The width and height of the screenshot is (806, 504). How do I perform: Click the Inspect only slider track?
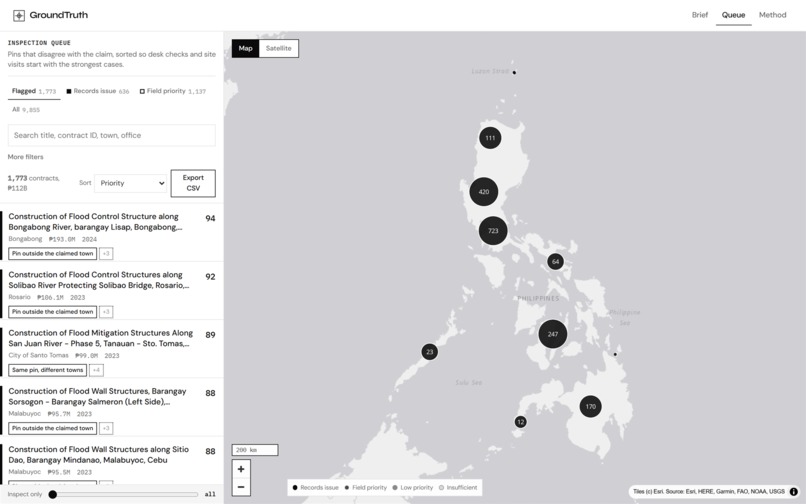click(123, 494)
